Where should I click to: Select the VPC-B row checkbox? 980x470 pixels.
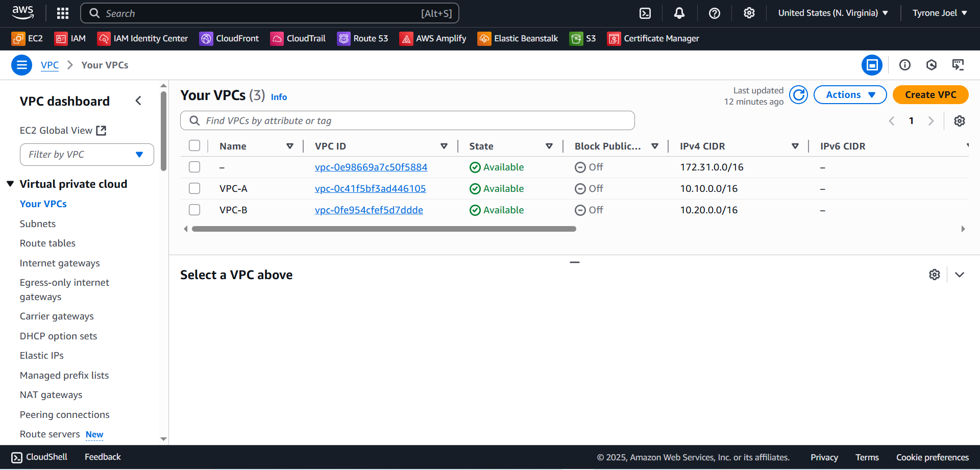[x=194, y=210]
